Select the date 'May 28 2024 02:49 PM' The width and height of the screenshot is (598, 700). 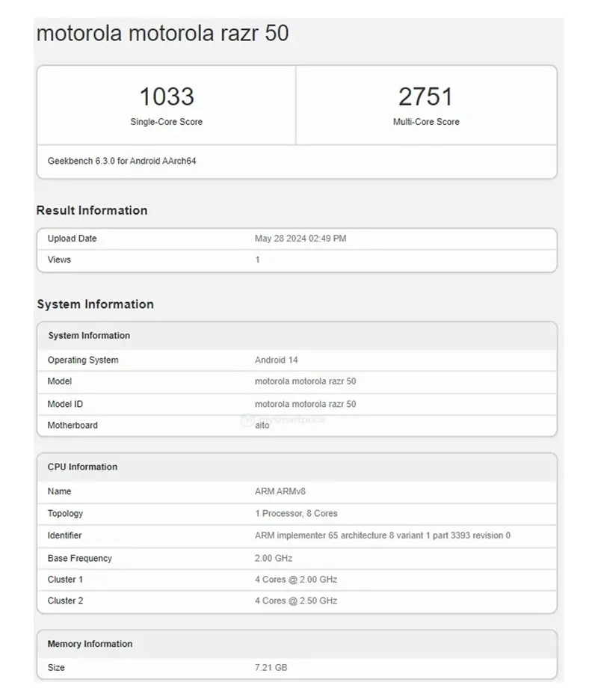point(300,239)
